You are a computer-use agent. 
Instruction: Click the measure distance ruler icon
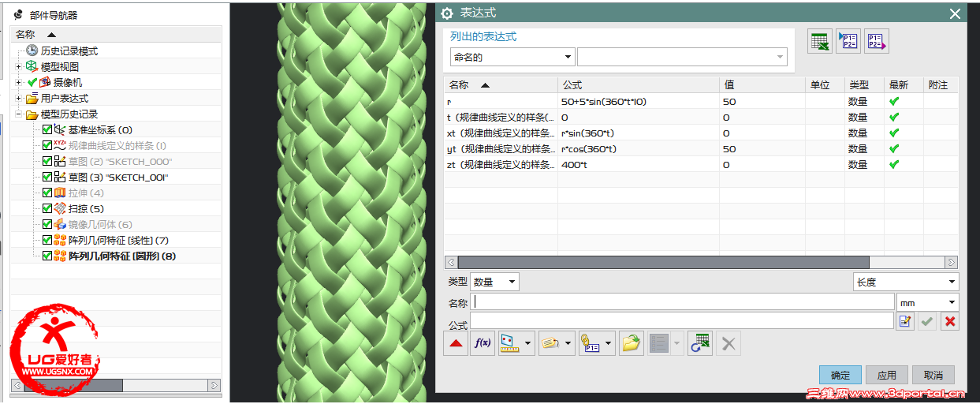[x=511, y=343]
